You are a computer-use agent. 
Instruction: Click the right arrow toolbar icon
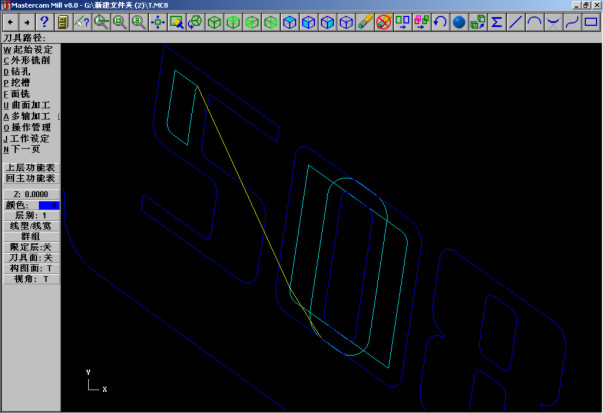[27, 22]
